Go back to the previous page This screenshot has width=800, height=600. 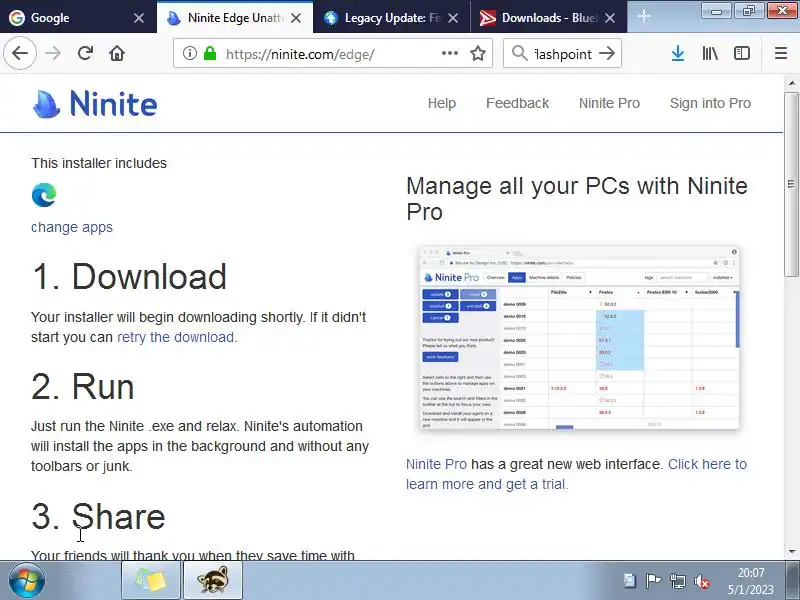pyautogui.click(x=20, y=53)
